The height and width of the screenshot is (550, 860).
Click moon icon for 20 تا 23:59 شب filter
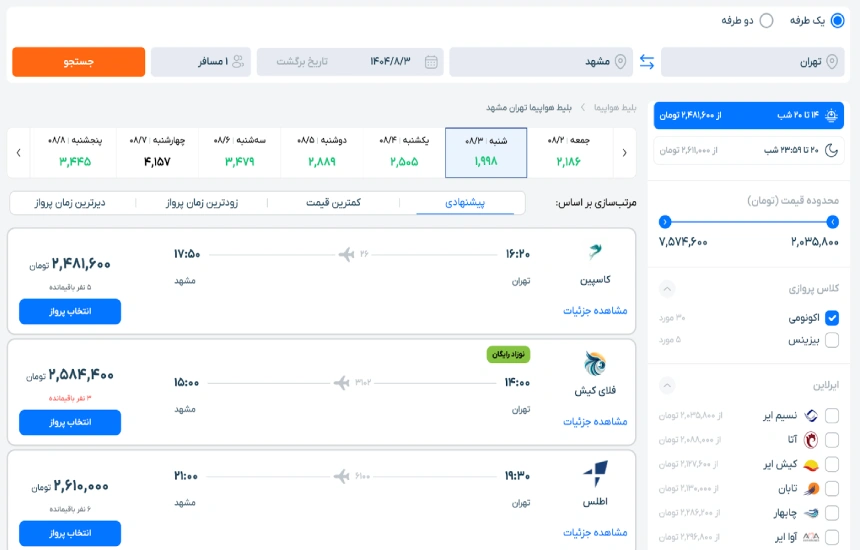coord(831,150)
